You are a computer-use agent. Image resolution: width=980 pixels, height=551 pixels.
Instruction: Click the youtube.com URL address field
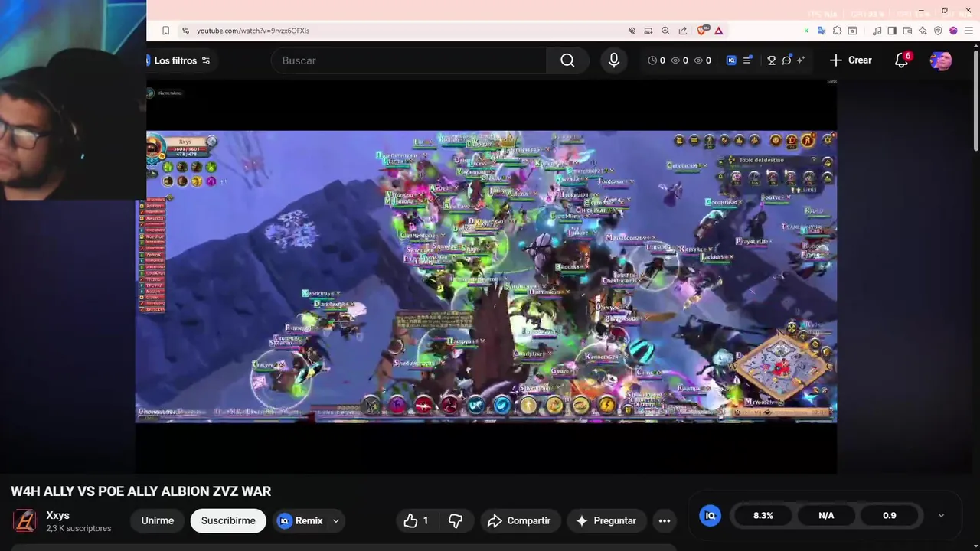(253, 31)
